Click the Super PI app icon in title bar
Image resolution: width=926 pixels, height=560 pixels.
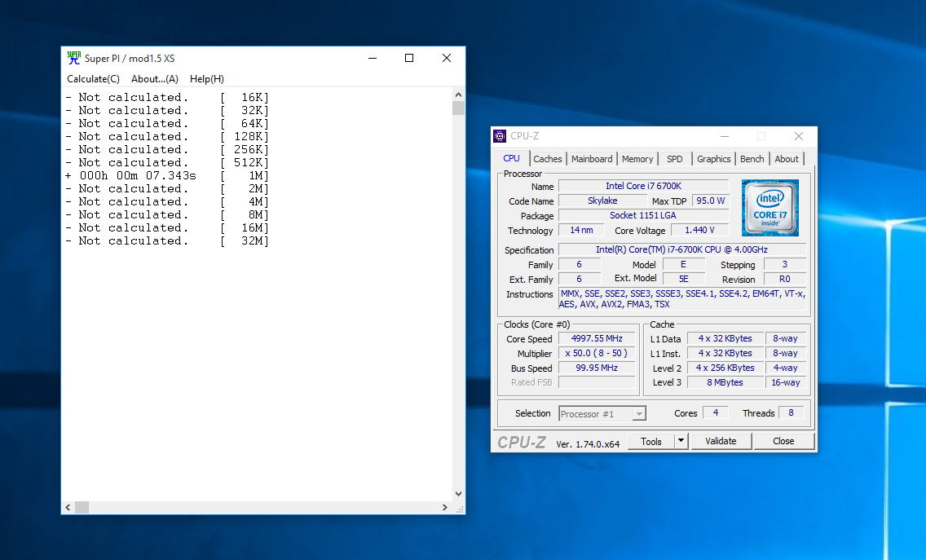(74, 58)
